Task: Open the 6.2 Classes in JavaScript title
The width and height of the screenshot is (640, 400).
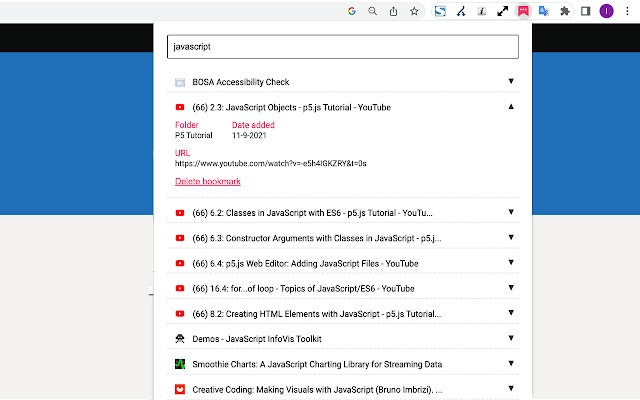Action: (312, 213)
